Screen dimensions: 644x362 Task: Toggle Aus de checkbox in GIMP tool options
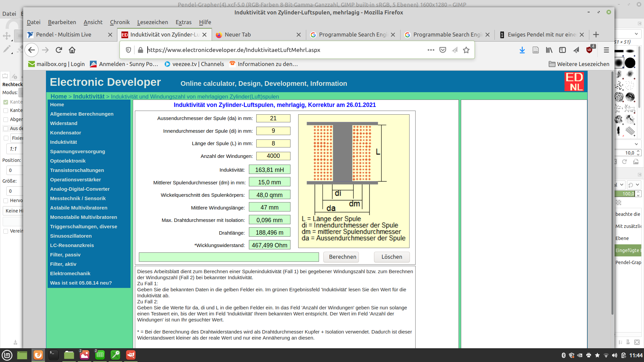(x=6, y=128)
